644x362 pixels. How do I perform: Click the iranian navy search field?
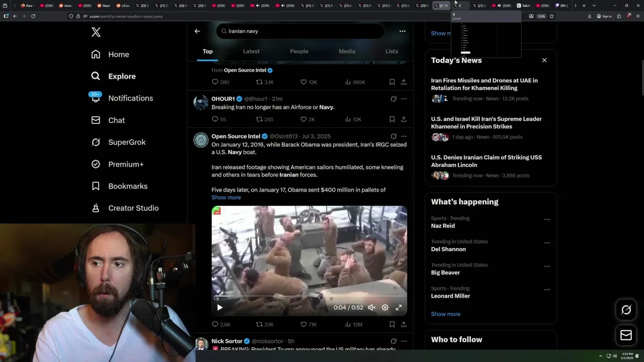click(x=300, y=31)
